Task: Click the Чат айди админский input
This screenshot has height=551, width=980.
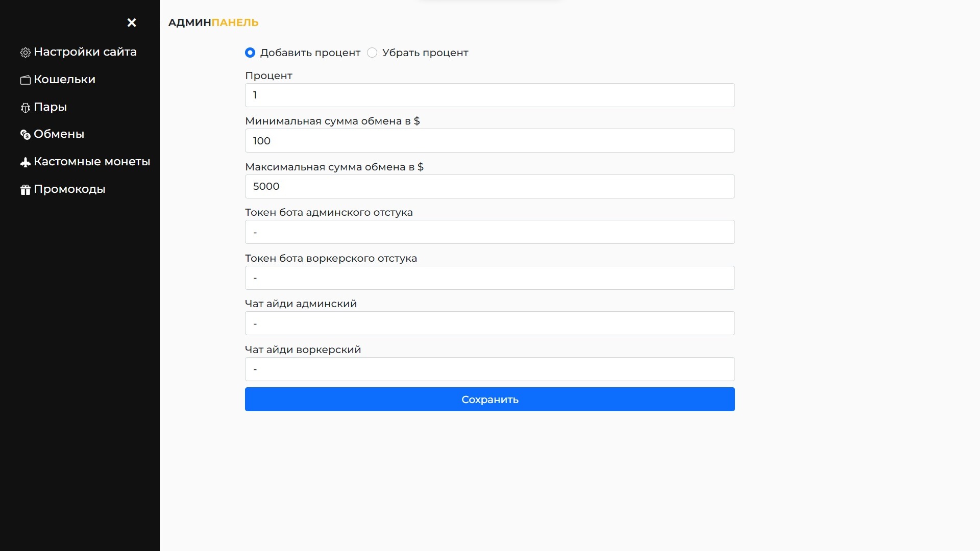Action: click(489, 323)
